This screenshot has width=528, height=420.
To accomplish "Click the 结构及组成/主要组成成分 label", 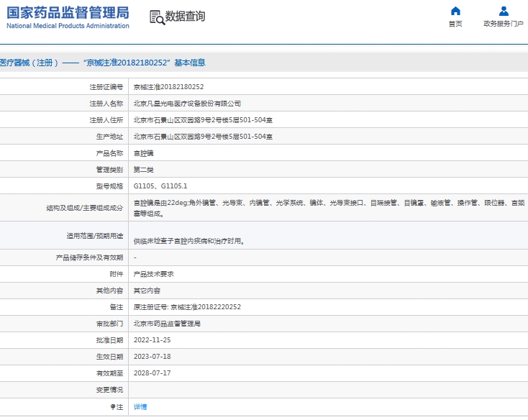I will click(84, 208).
